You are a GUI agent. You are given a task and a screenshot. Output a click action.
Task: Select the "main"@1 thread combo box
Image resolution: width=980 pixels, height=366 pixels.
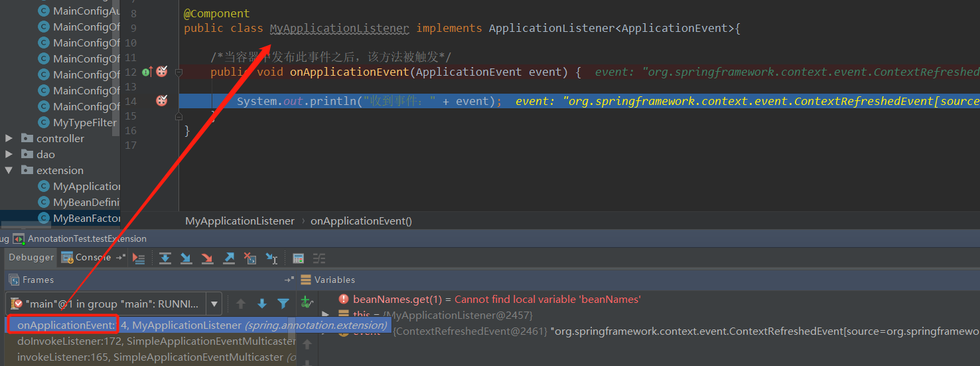pos(114,304)
